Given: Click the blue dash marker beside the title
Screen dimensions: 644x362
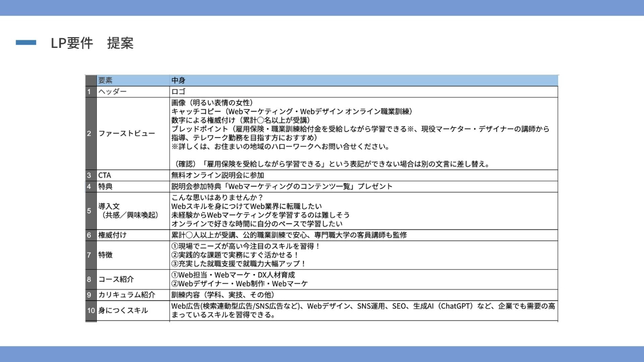Looking at the screenshot, I should click(26, 43).
